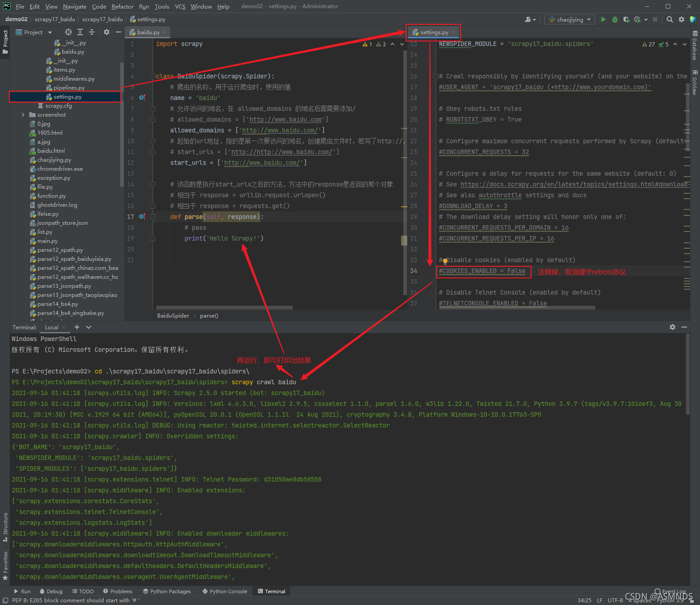This screenshot has width=700, height=605.
Task: Fold the parse method block
Action: 153,217
